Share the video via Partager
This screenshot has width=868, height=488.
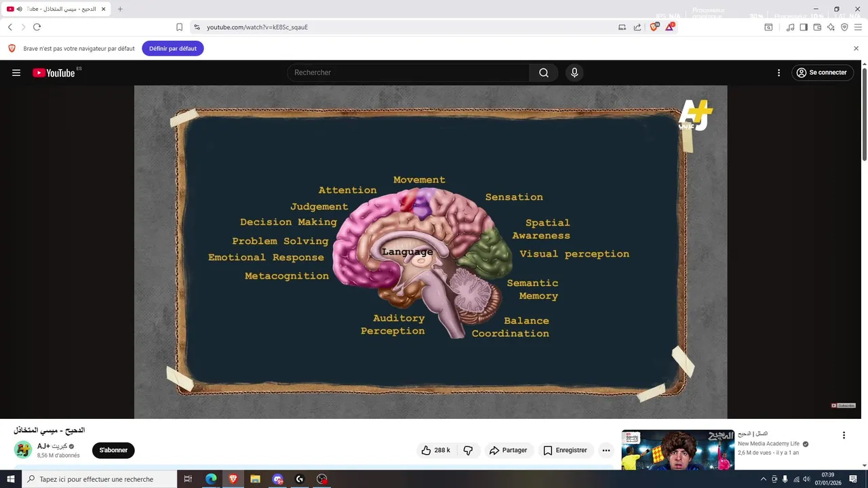point(508,450)
